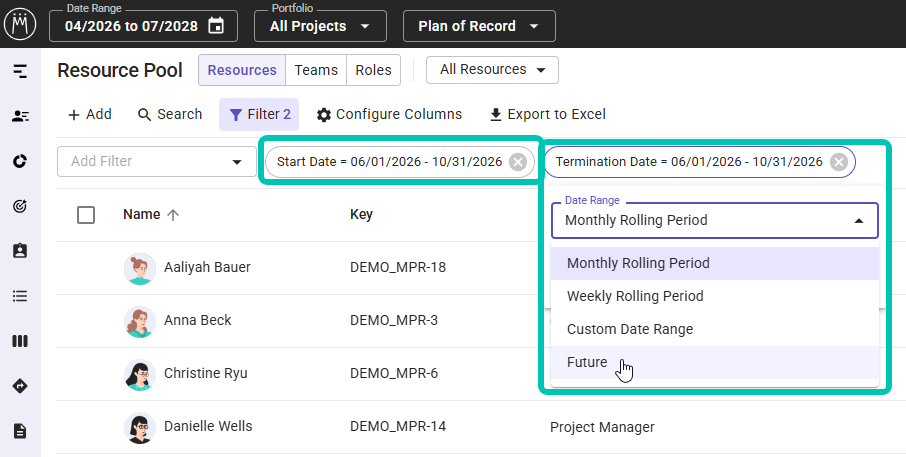Switch to the Roles tab
Viewport: 906px width, 457px height.
[x=373, y=70]
